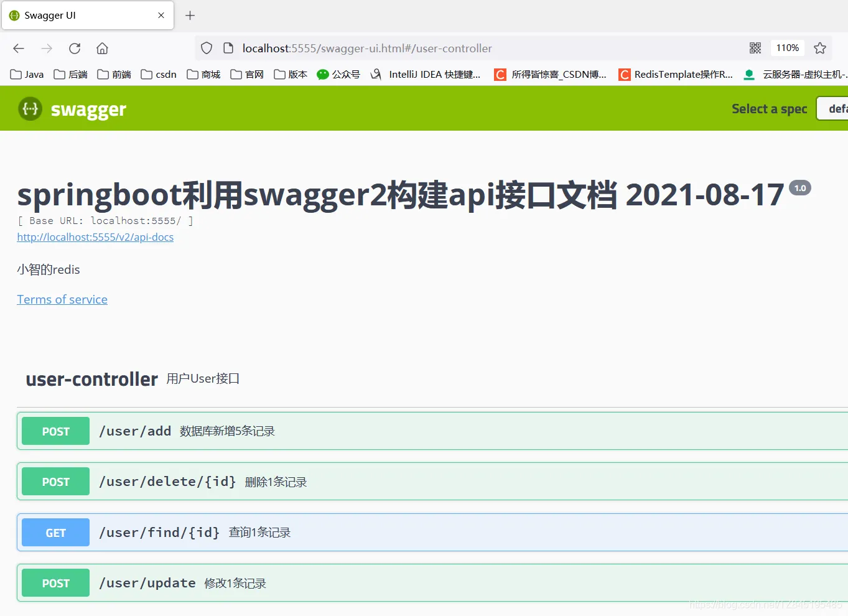Open the IntelliJ IDEA 快捷键 bookmark
848x616 pixels.
(426, 75)
